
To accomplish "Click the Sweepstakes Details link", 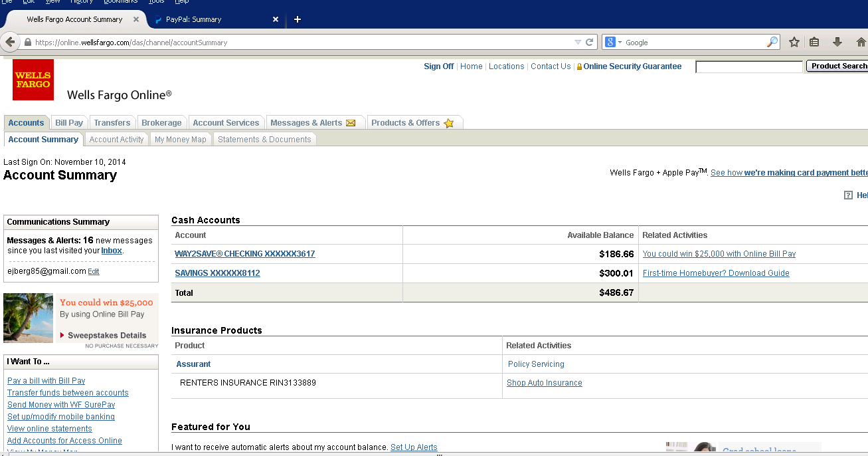I will tap(107, 336).
